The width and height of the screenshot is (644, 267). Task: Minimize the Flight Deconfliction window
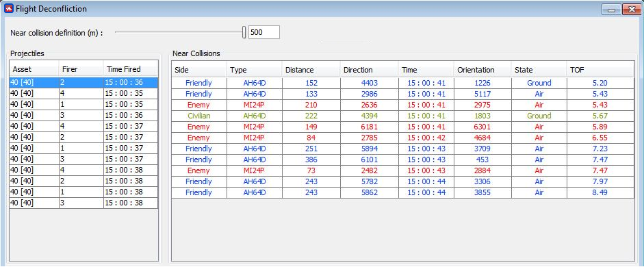click(x=612, y=9)
